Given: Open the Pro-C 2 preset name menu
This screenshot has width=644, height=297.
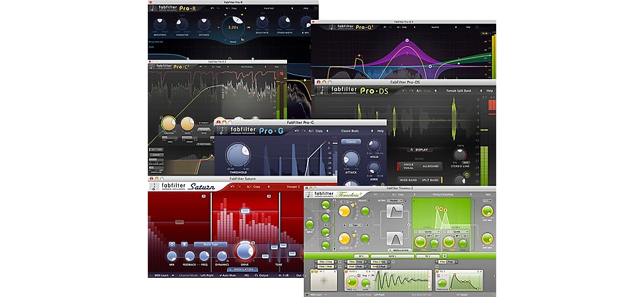Looking at the screenshot, I should coord(246,67).
